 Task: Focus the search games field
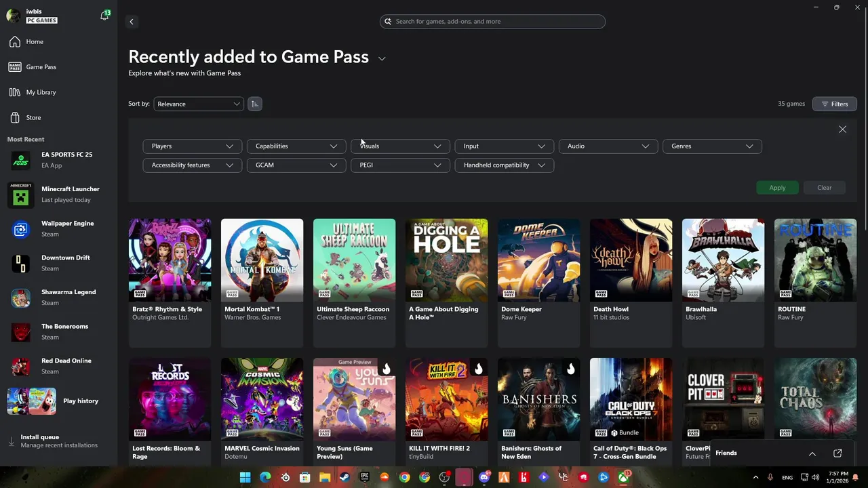point(492,22)
